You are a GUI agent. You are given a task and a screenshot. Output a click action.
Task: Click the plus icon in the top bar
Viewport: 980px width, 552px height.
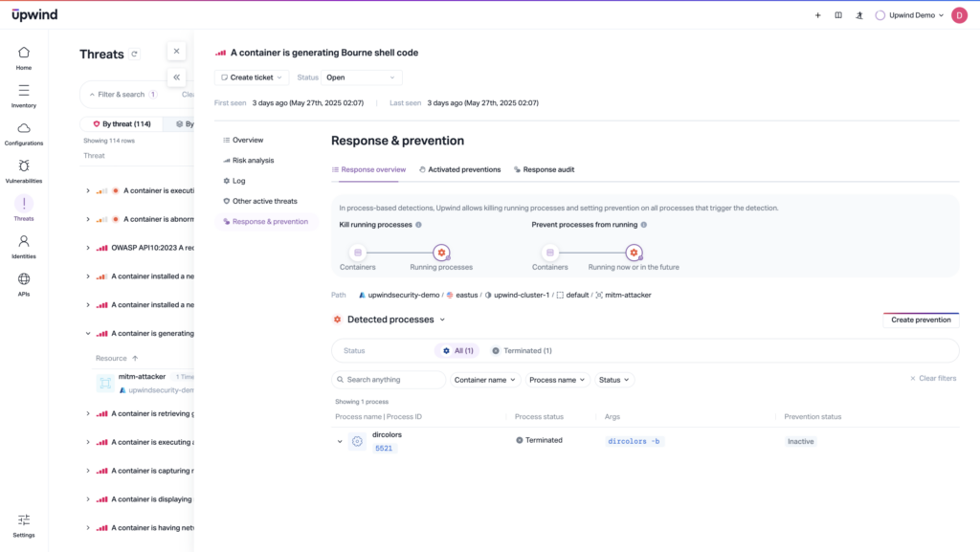817,15
